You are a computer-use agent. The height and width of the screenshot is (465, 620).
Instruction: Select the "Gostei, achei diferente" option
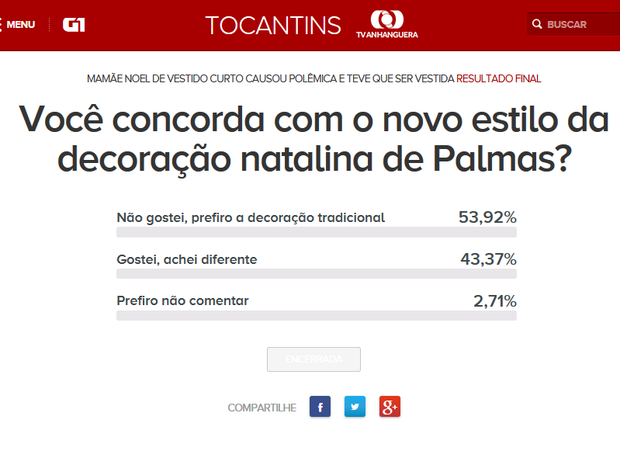tap(187, 259)
